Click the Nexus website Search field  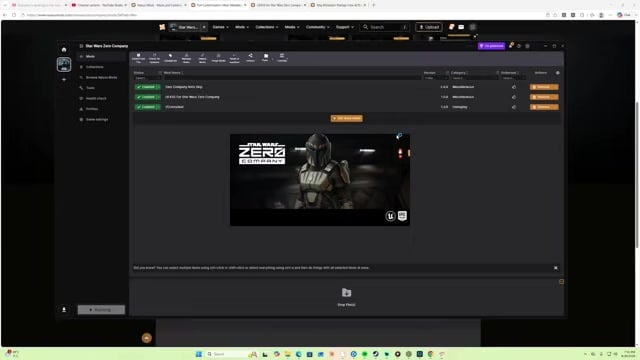pos(384,27)
